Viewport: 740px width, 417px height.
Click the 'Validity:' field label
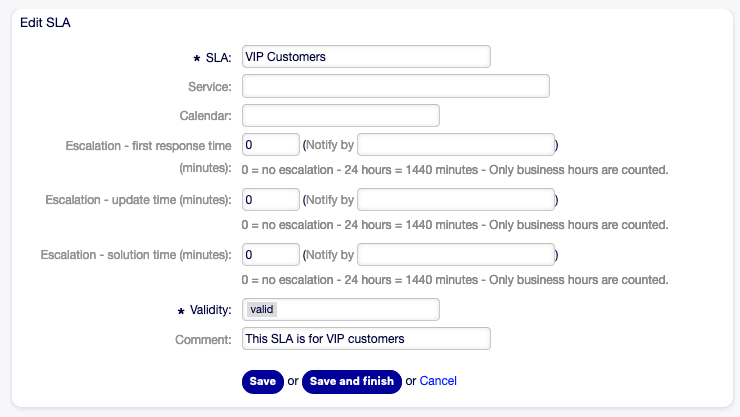point(209,311)
